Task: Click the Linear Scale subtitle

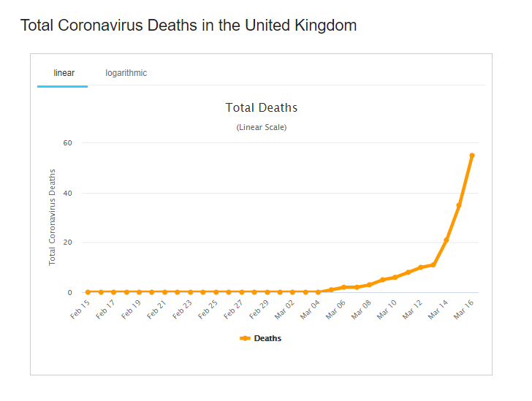Action: (x=262, y=127)
